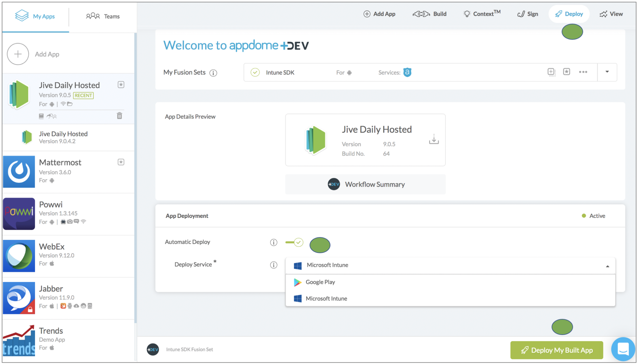
Task: Choose Google Play from the dropdown
Action: tap(450, 282)
